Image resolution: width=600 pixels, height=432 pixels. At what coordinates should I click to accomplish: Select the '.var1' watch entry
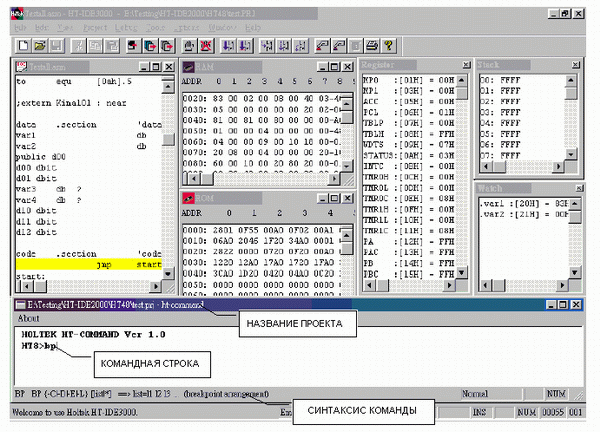(x=524, y=204)
